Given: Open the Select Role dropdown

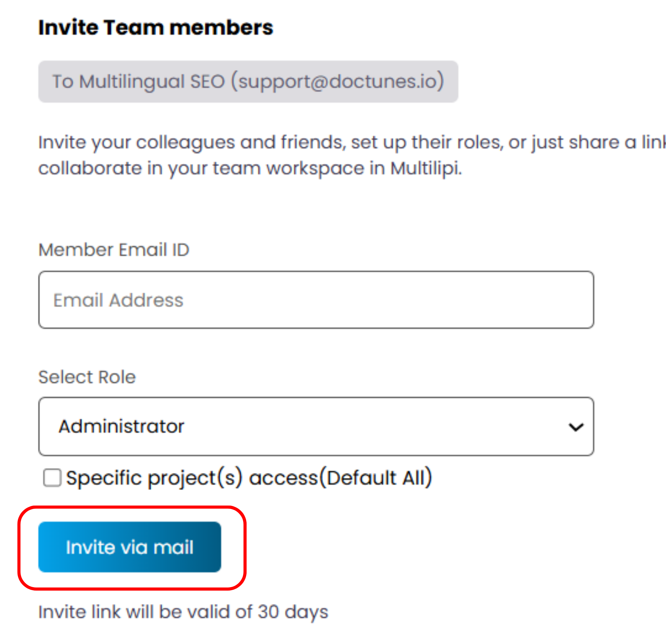Looking at the screenshot, I should point(316,426).
